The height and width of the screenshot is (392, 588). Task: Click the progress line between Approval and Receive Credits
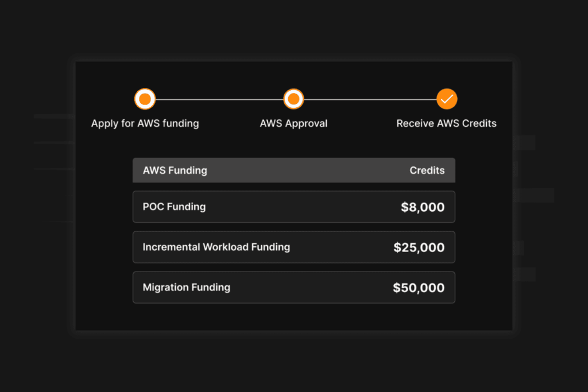[x=370, y=99]
